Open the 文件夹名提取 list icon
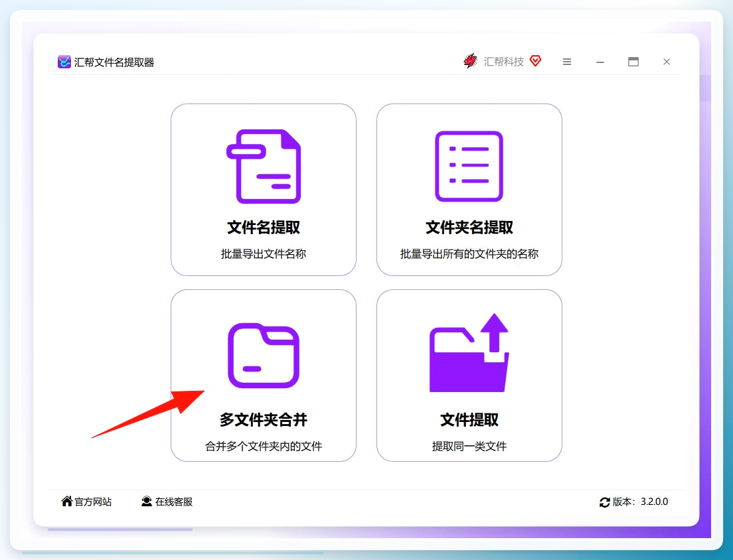The width and height of the screenshot is (733, 560). point(469,167)
